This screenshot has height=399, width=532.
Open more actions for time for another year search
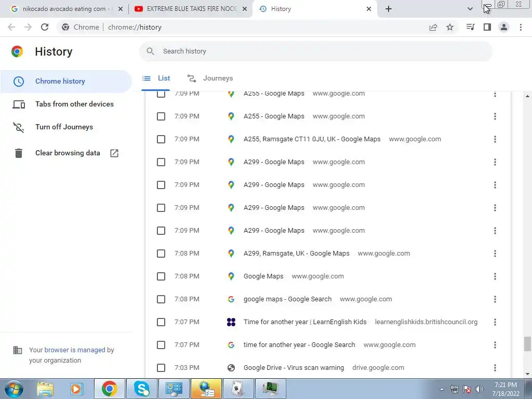click(x=495, y=345)
